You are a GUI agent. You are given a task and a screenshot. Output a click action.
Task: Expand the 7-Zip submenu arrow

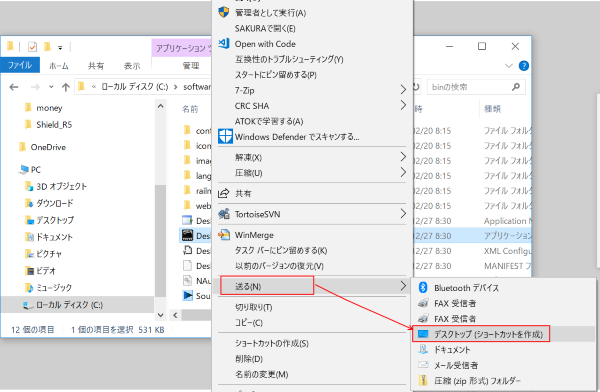403,90
